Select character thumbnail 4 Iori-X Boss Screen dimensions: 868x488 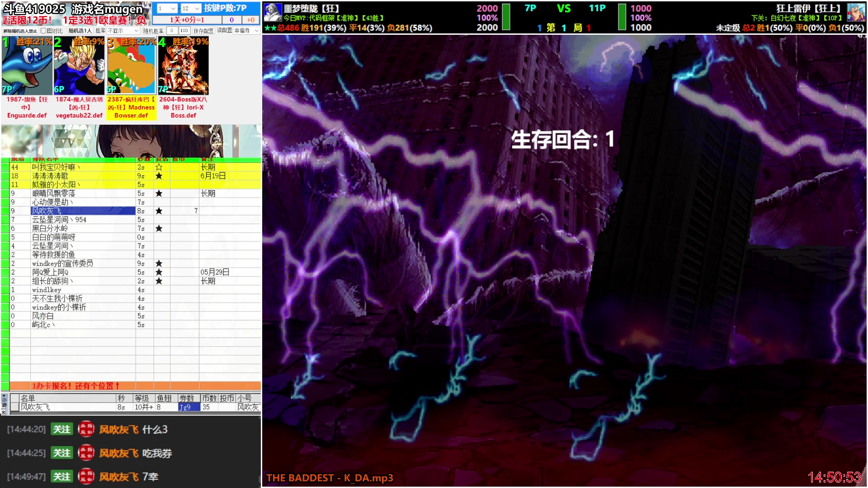click(x=183, y=66)
